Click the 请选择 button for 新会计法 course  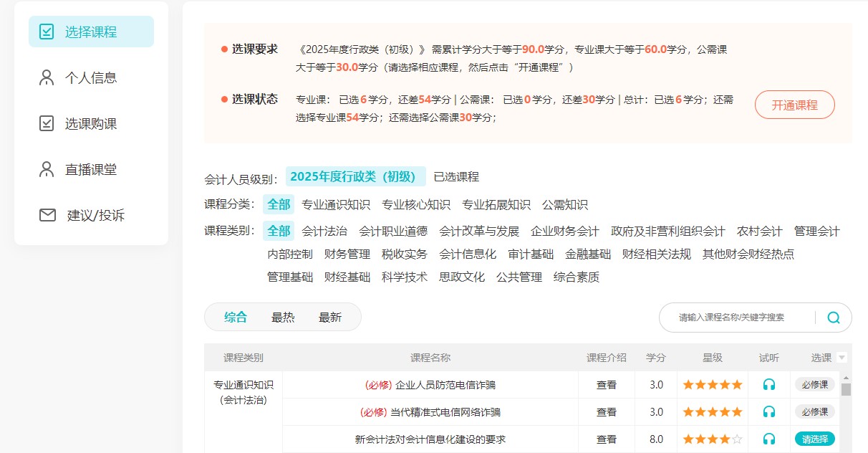(x=816, y=438)
